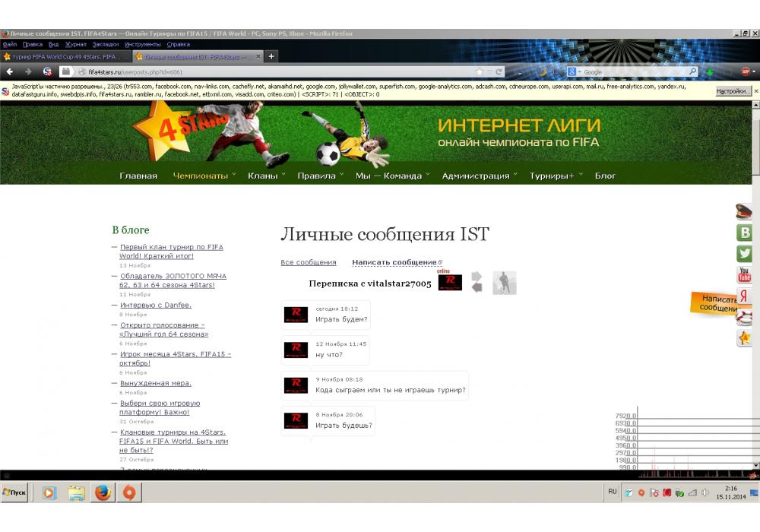This screenshot has height=532, width=760.
Task: Click the search magnifier icon in Google box
Action: [693, 71]
